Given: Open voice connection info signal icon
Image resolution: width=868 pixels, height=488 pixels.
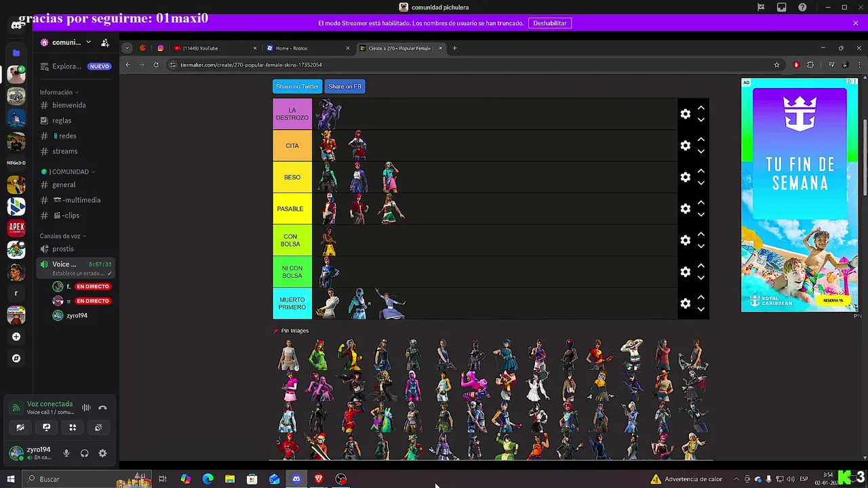Looking at the screenshot, I should 16,408.
